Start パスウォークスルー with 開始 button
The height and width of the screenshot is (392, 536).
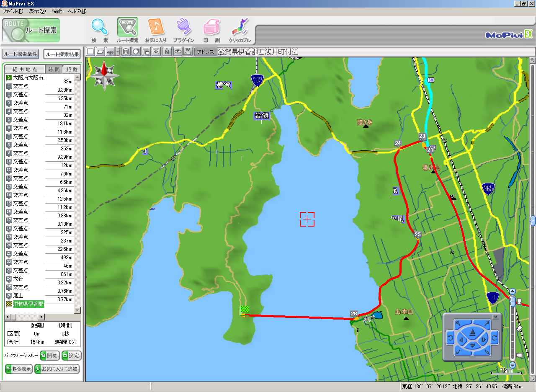49,356
